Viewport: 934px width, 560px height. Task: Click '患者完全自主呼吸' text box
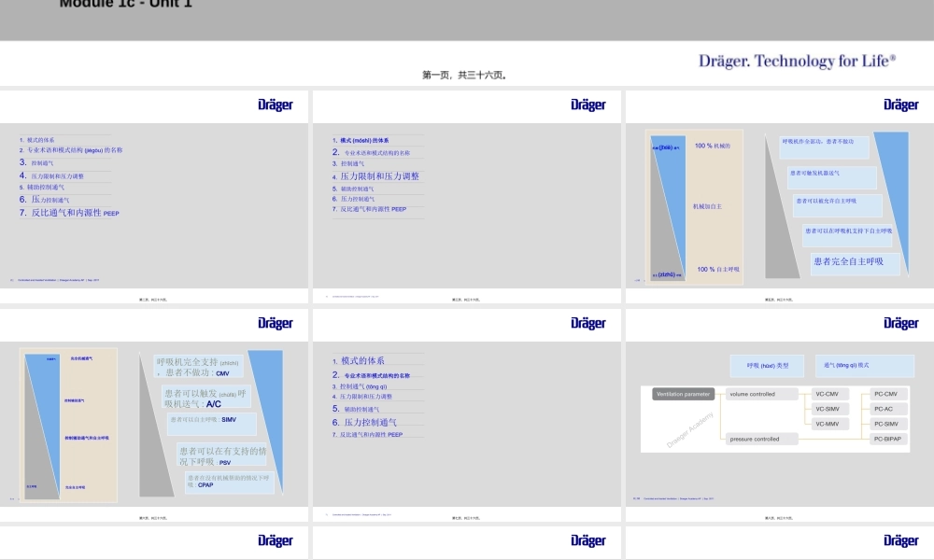[854, 262]
